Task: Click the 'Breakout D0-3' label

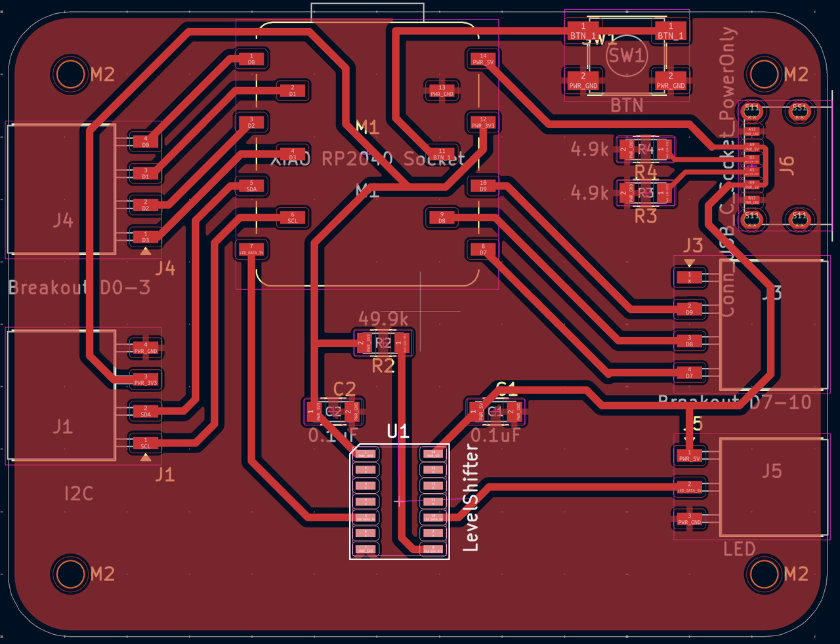Action: (x=79, y=287)
